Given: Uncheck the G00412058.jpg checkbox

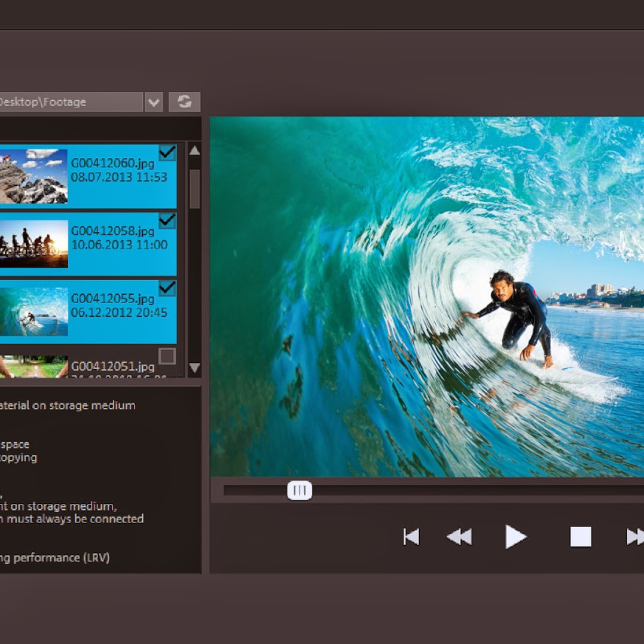Looking at the screenshot, I should click(x=167, y=221).
